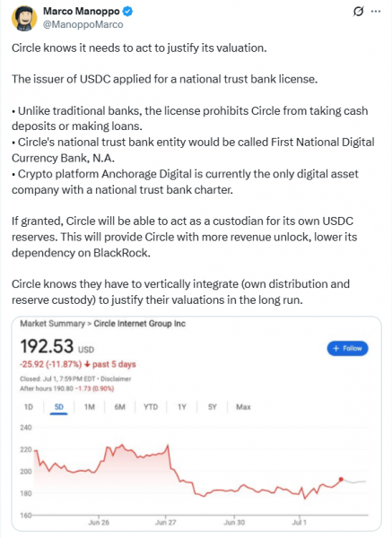
Task: Click the blue verified badge icon
Action: click(128, 12)
